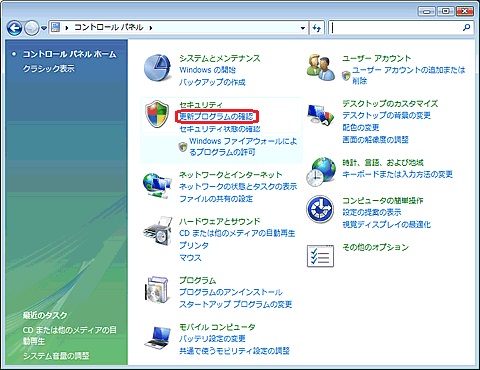Open コンピュータの簡単操作 category heading
Screen dimensions: 480x370
click(383, 200)
